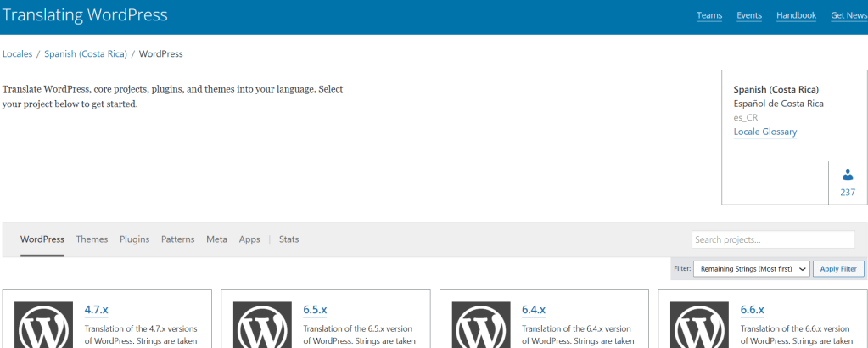Open the 6.4.x project title link
This screenshot has width=868, height=348.
[534, 310]
